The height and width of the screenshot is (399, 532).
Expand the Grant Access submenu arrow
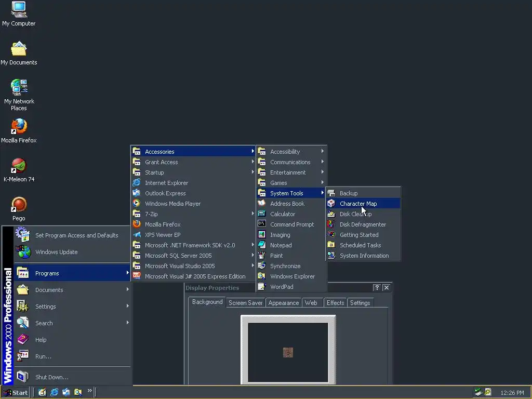coord(253,162)
